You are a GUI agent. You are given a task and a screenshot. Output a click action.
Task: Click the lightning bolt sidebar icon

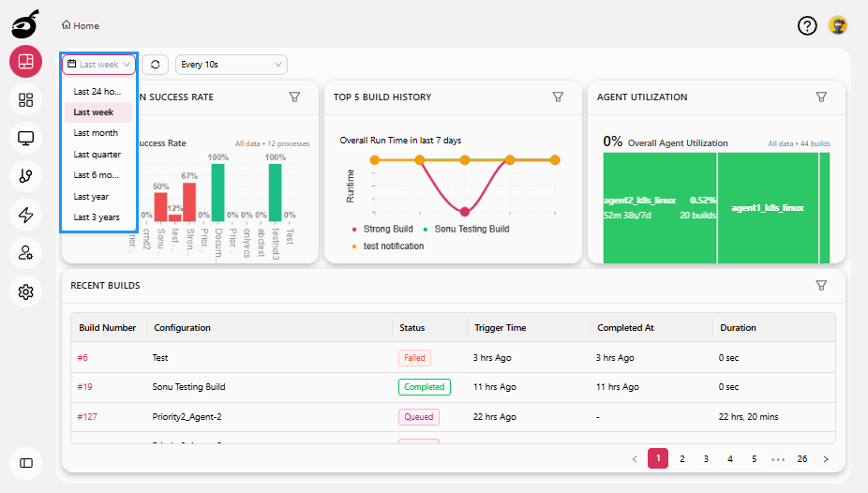(x=26, y=215)
